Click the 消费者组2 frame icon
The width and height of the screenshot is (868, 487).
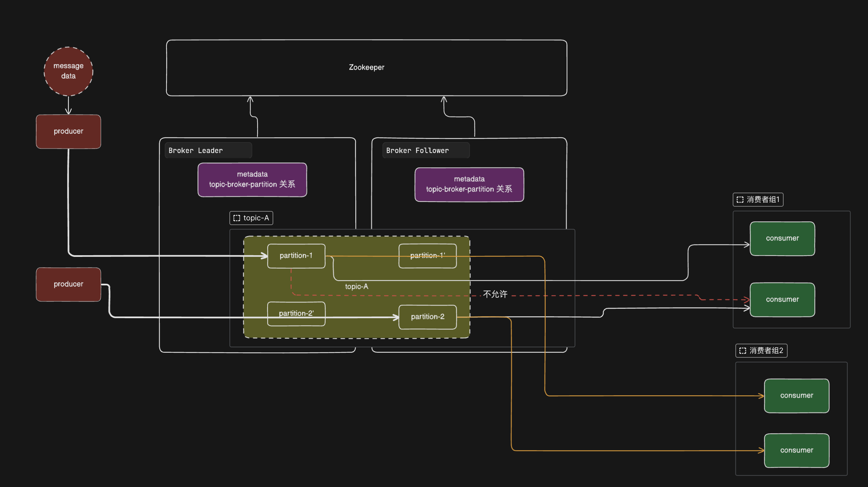tap(742, 350)
